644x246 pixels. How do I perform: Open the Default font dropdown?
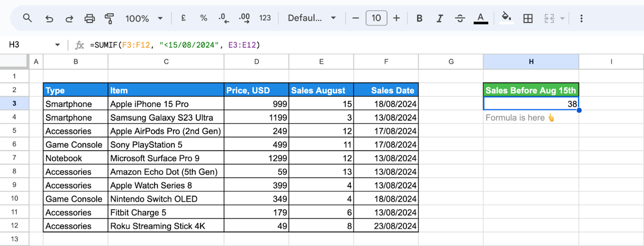click(312, 18)
